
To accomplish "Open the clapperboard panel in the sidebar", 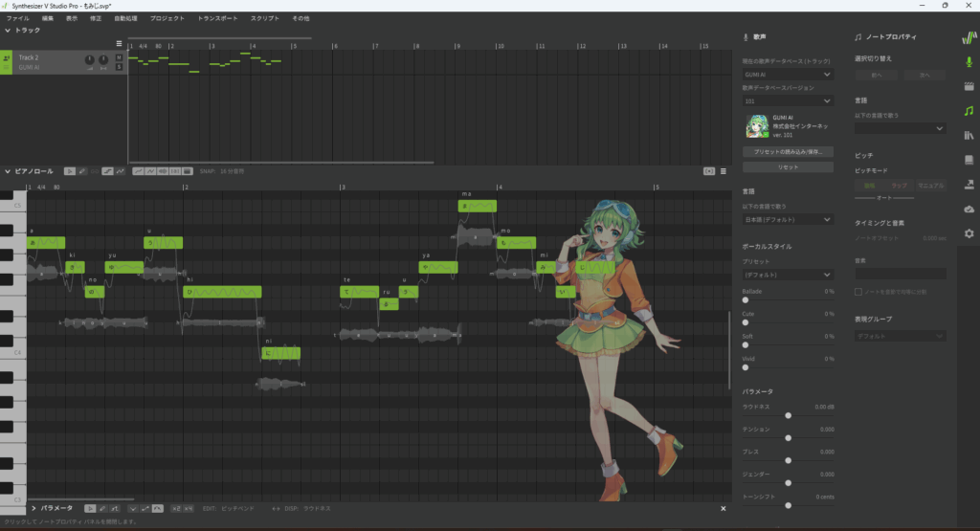I will pos(969,86).
